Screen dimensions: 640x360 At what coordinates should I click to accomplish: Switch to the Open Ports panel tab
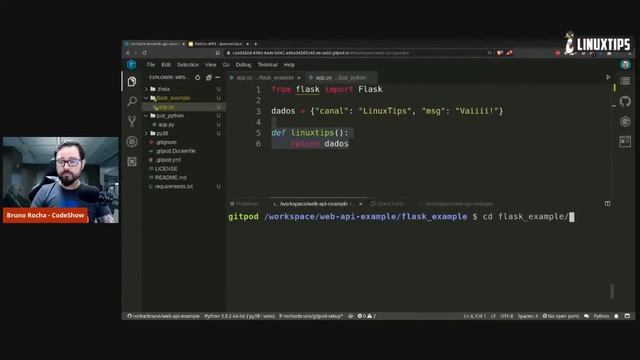tap(387, 204)
